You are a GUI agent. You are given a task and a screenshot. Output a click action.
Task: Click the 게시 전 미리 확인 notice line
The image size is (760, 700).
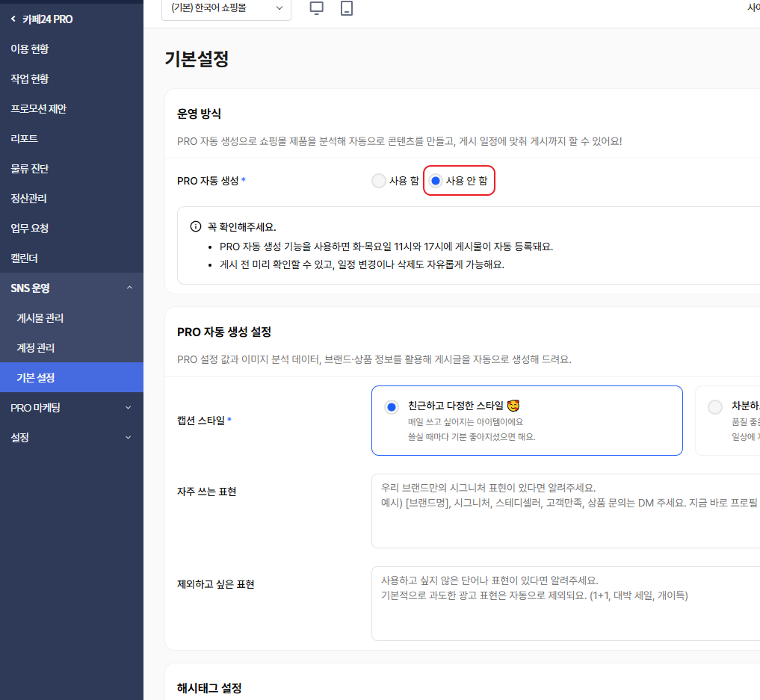click(362, 264)
